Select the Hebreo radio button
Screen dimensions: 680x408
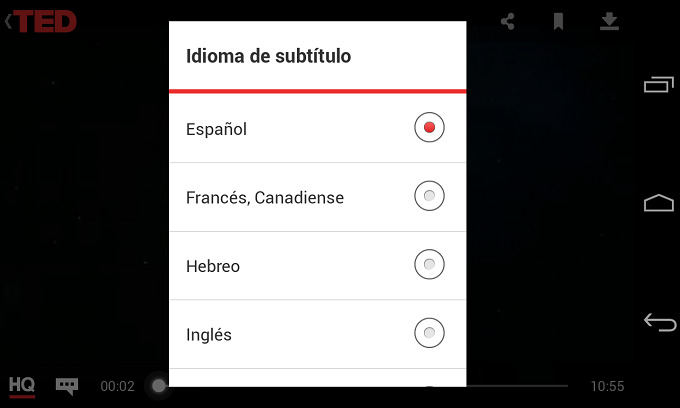429,265
